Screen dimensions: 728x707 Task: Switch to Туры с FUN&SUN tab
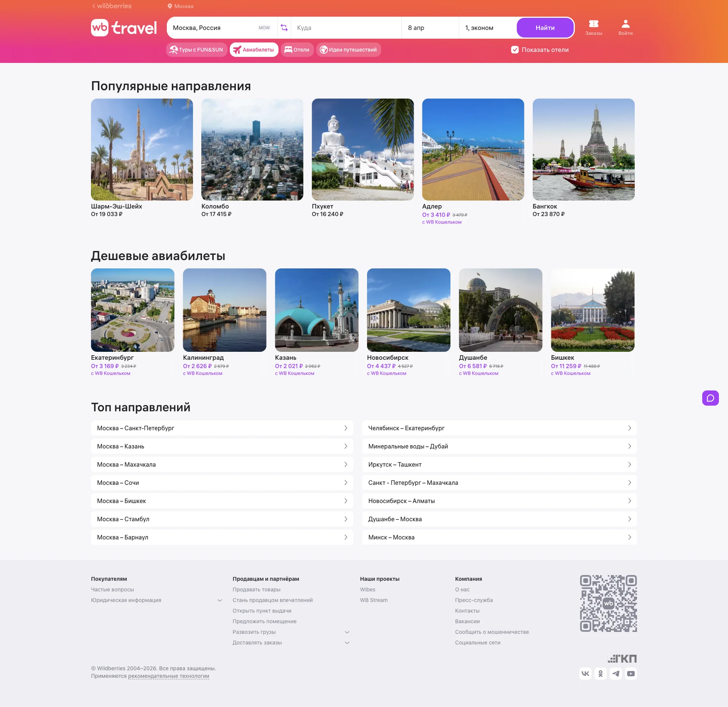(x=196, y=50)
